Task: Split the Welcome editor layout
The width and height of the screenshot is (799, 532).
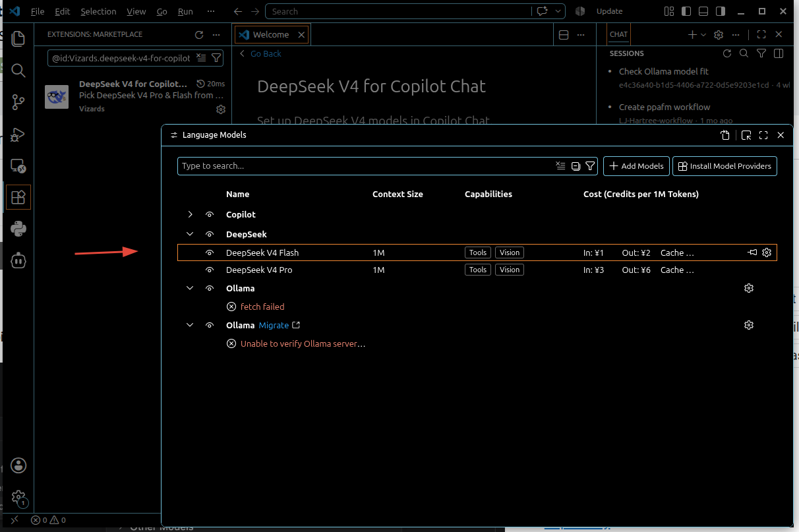Action: [x=564, y=35]
